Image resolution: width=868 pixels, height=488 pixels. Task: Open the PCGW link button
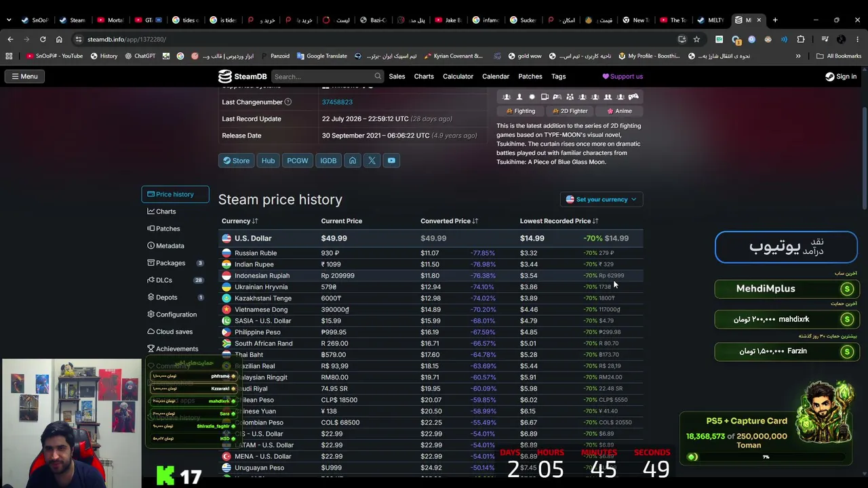297,161
